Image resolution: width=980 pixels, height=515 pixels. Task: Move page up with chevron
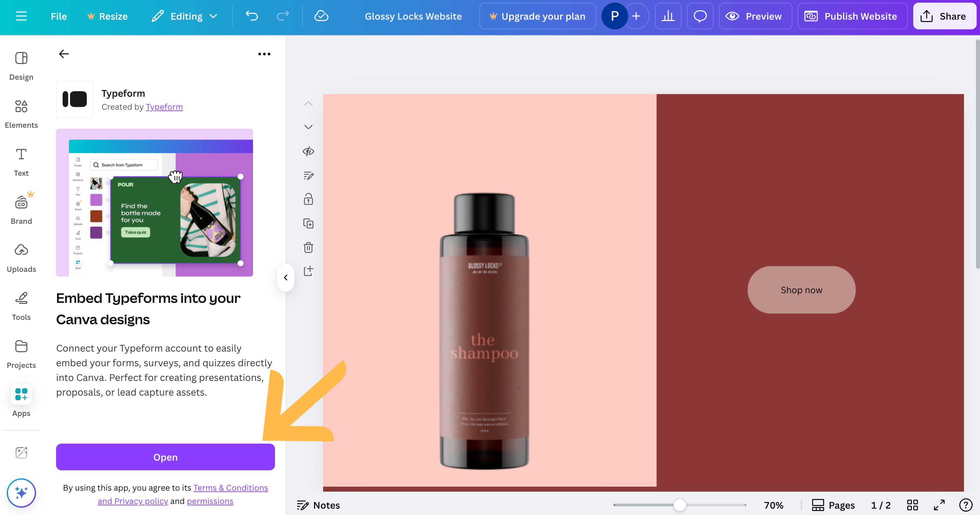[308, 104]
